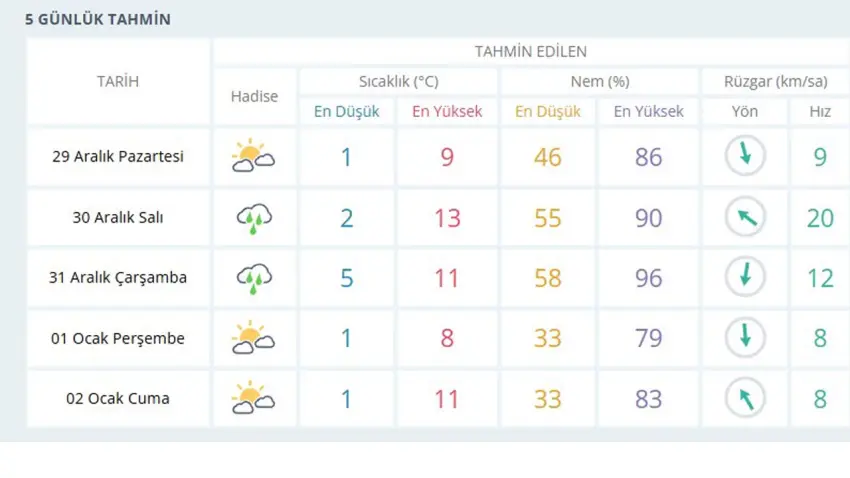Select the Nem (%) column header
The height and width of the screenshot is (478, 850).
click(x=599, y=82)
